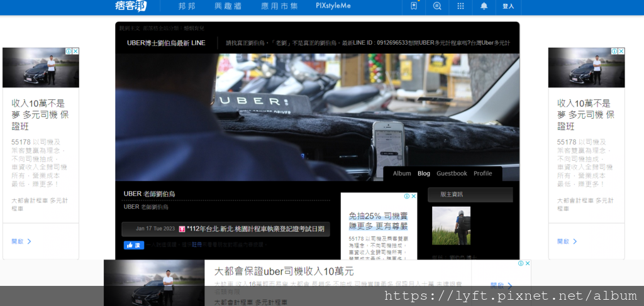
Task: Click the 登入 login button
Action: 508,6
